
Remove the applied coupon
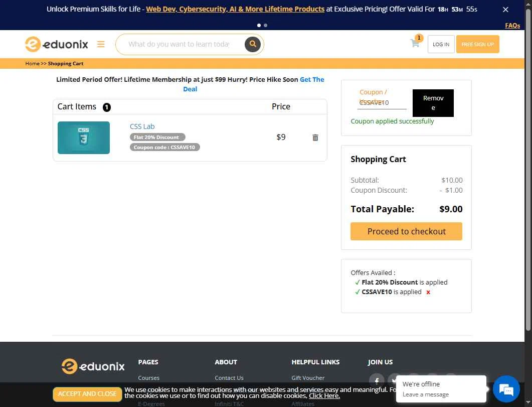click(433, 103)
